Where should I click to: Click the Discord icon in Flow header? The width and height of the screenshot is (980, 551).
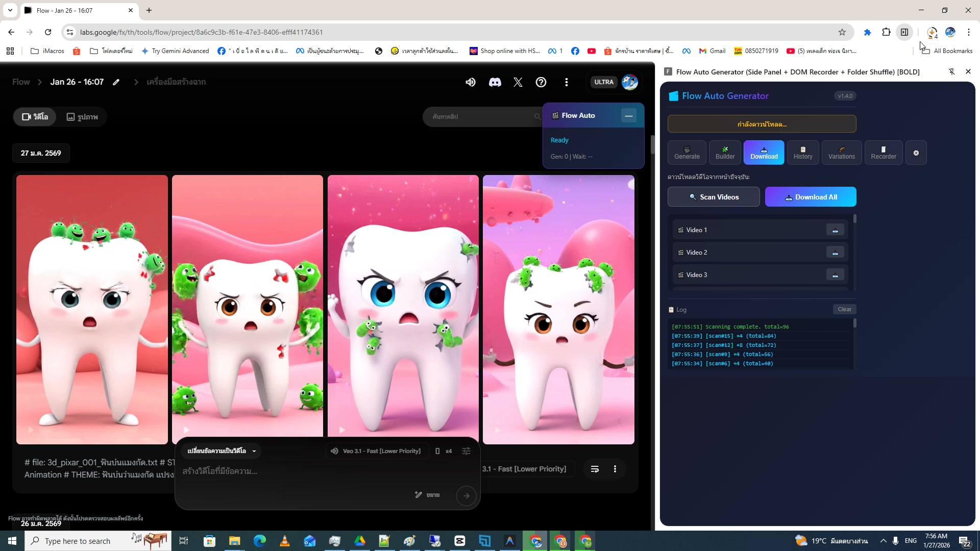[495, 82]
